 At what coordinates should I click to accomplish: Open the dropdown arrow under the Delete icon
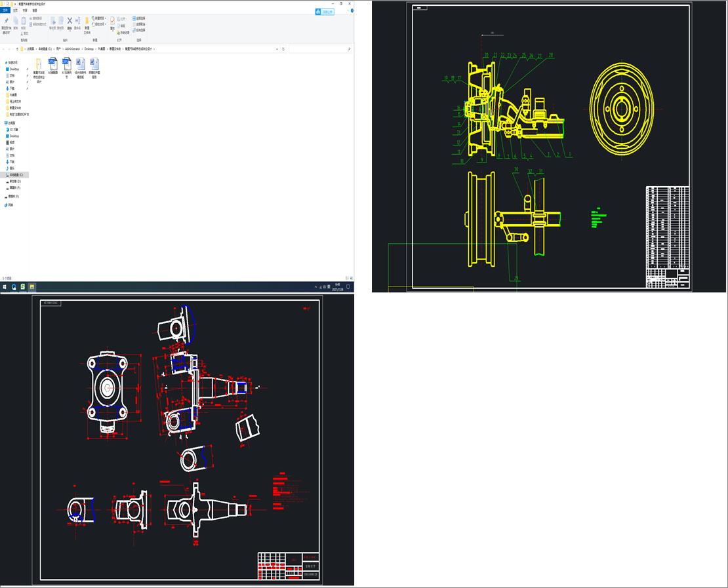70,30
